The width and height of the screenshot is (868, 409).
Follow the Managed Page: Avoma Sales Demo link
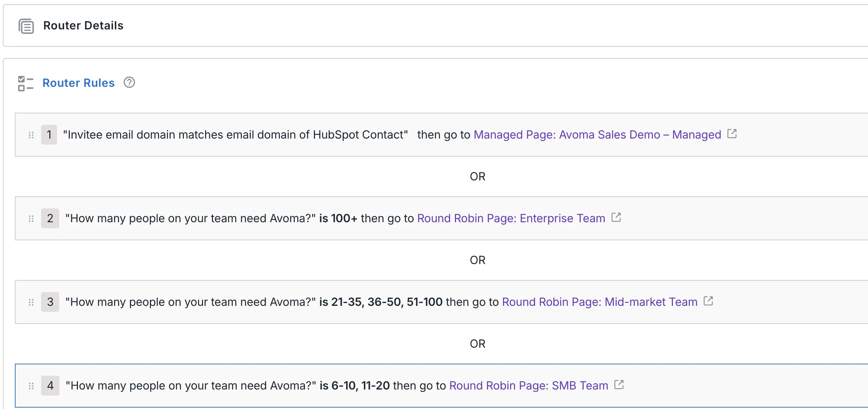[x=597, y=135]
